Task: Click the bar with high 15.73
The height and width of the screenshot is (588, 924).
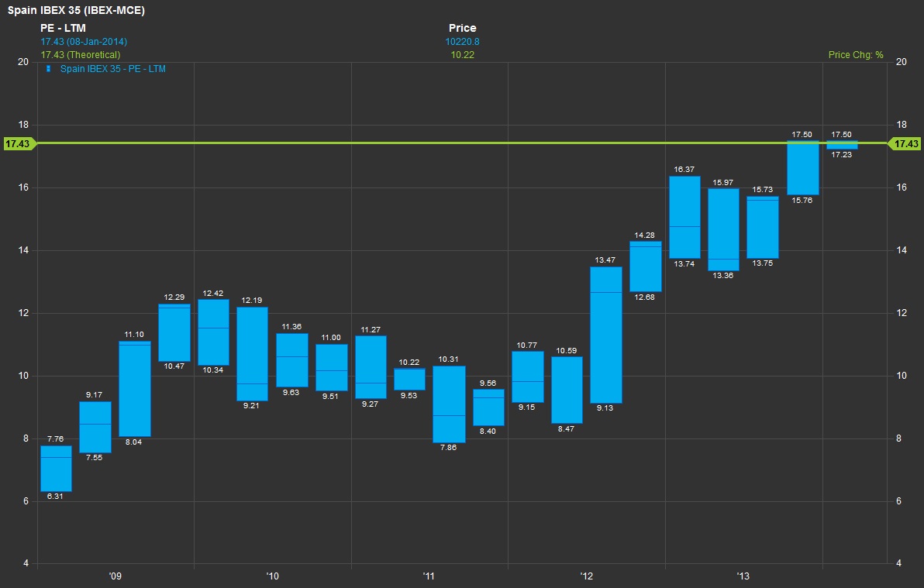Action: click(763, 227)
